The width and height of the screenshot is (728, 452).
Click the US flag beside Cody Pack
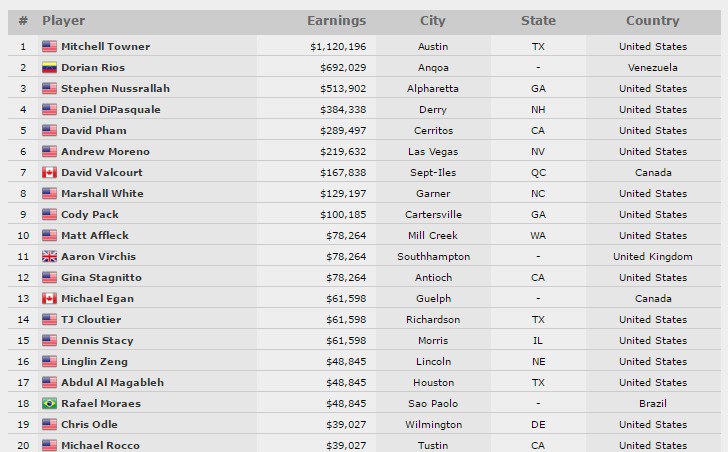(49, 214)
